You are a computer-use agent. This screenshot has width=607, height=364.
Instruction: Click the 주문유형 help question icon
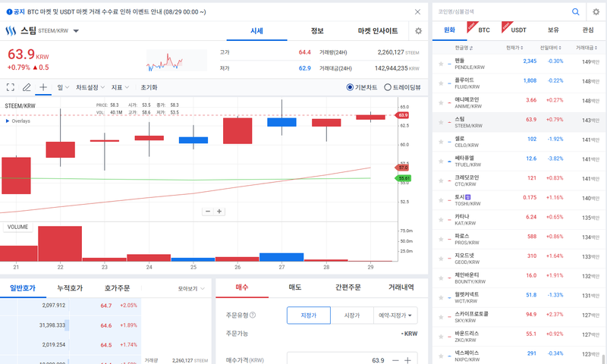253,315
